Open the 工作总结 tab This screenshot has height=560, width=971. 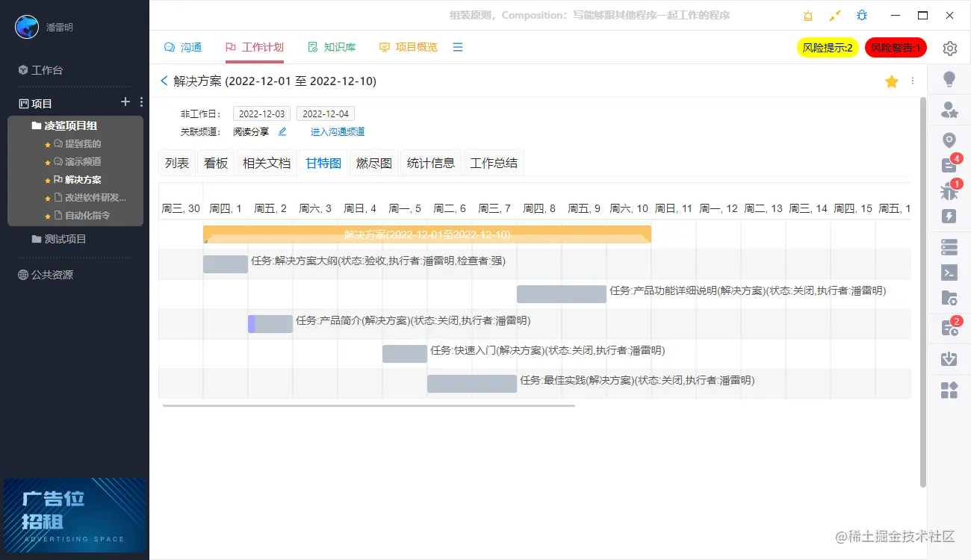(x=494, y=163)
